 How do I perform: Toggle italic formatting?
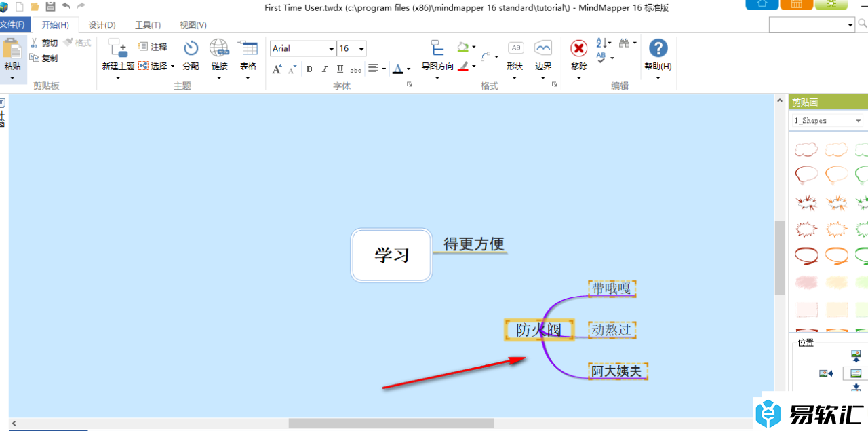(325, 69)
